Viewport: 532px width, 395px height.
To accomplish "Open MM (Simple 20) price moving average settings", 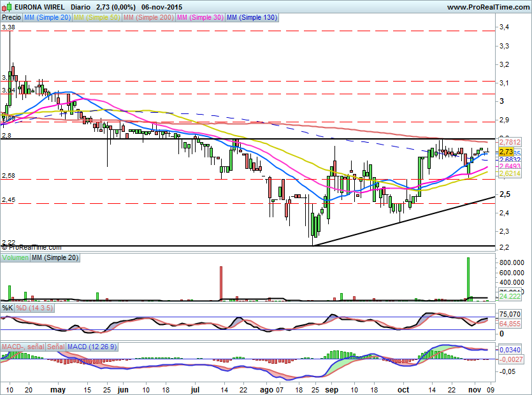I will (x=47, y=18).
